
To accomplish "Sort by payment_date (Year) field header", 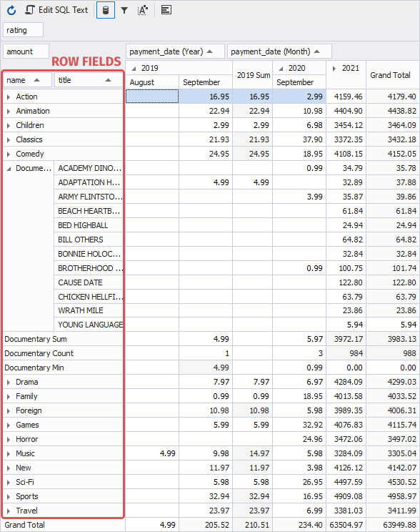I will tap(175, 51).
